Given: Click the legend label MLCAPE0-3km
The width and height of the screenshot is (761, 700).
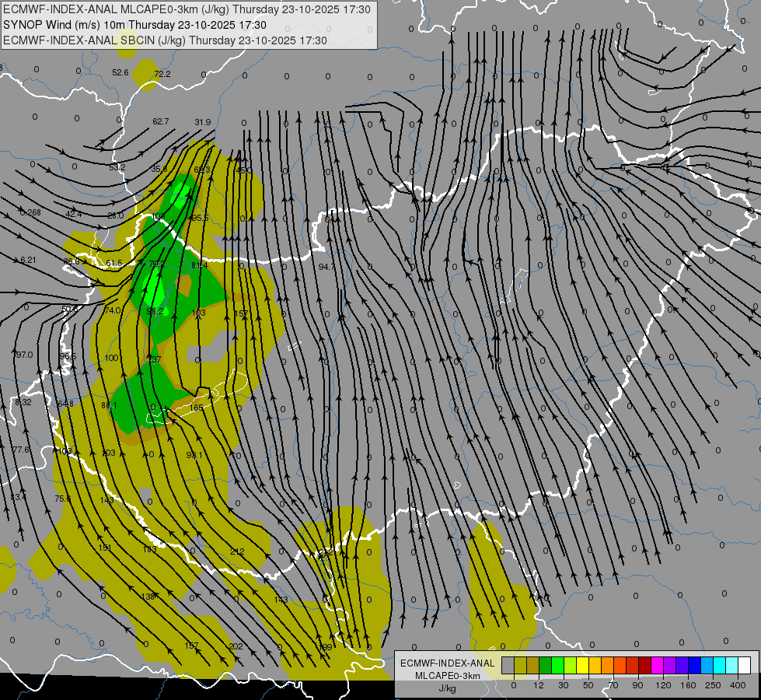Looking at the screenshot, I should point(448,676).
